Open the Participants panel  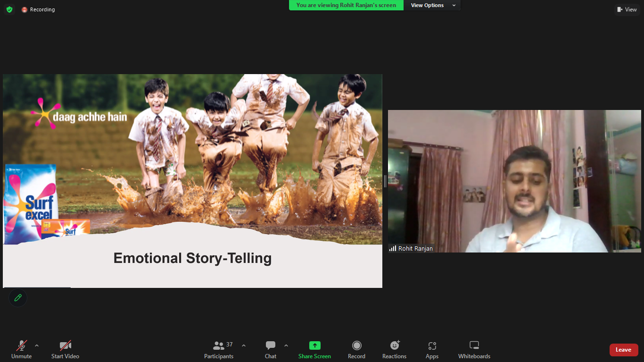coord(219,350)
